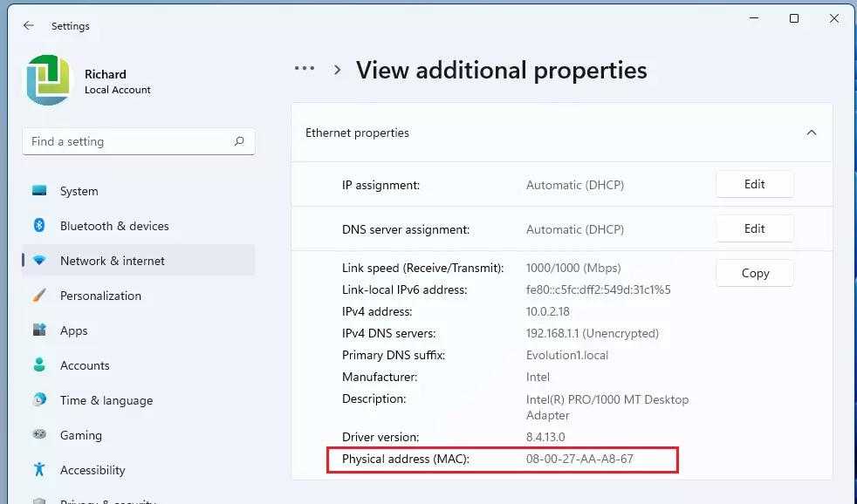
Task: Click the Accessibility figure icon
Action: point(39,470)
